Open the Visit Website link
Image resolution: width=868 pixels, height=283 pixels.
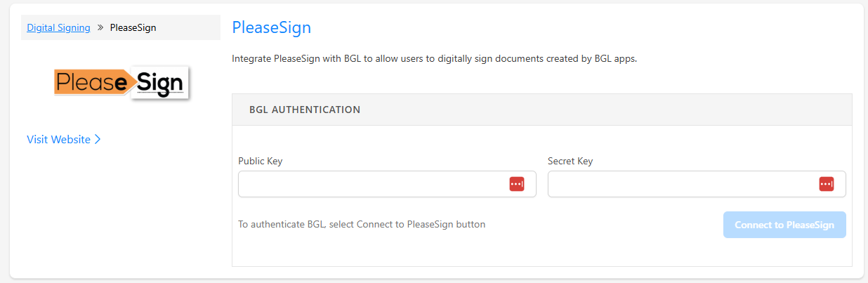pyautogui.click(x=59, y=139)
